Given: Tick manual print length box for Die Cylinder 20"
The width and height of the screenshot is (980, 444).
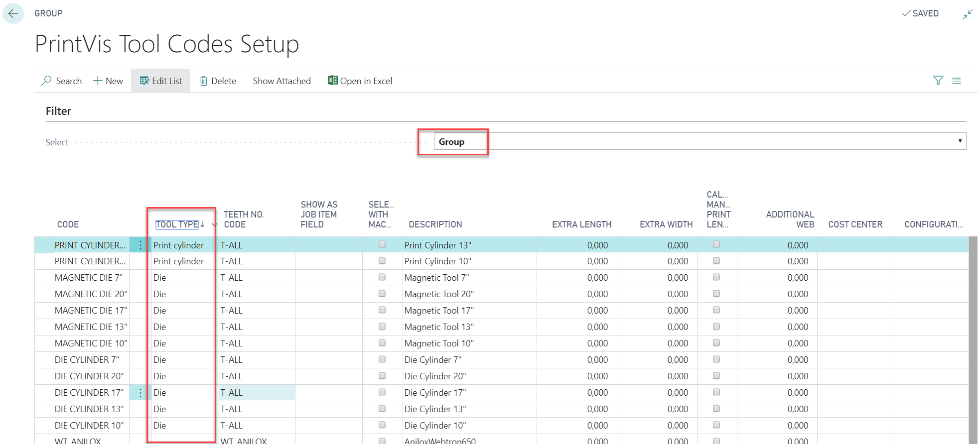Looking at the screenshot, I should coord(716,376).
